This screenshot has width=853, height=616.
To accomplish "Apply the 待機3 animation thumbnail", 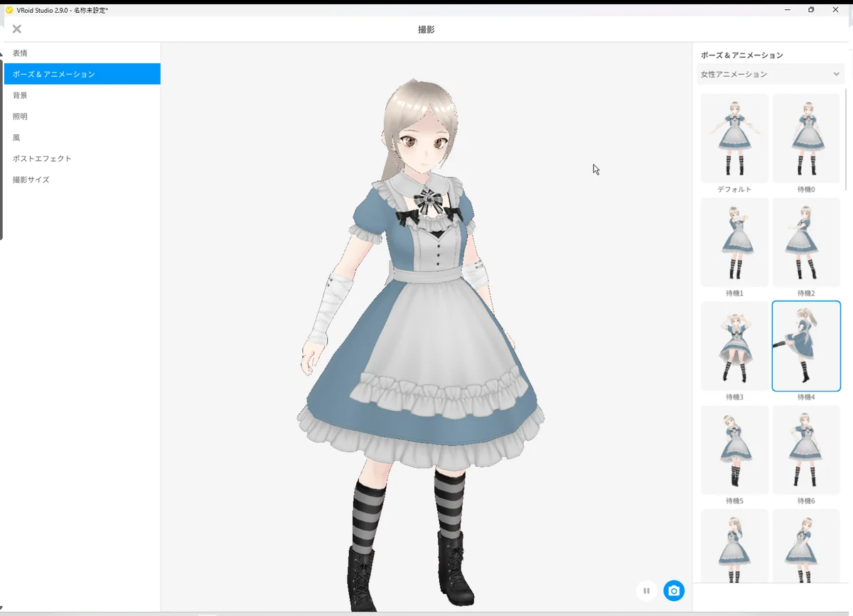I will click(x=734, y=346).
